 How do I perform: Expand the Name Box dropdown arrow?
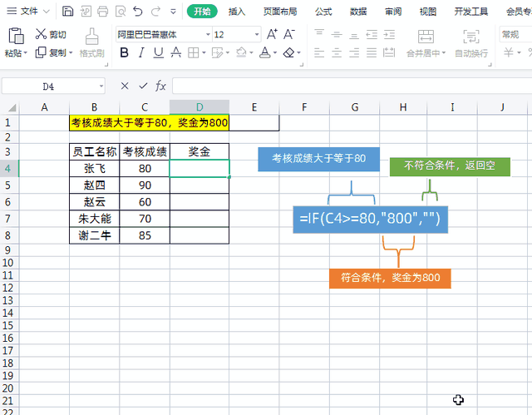click(x=101, y=86)
